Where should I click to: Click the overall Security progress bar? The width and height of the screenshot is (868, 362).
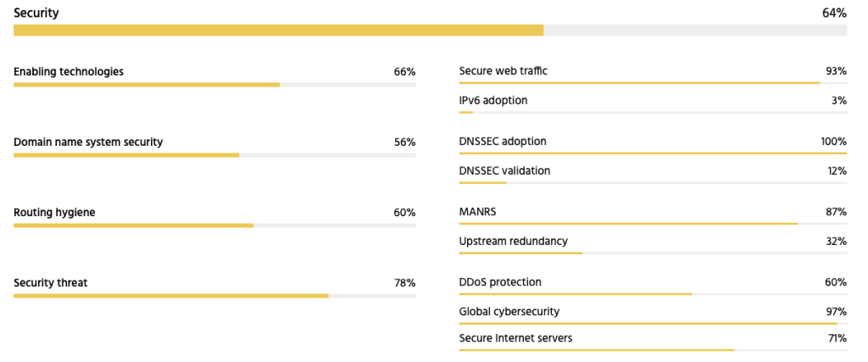pyautogui.click(x=430, y=31)
